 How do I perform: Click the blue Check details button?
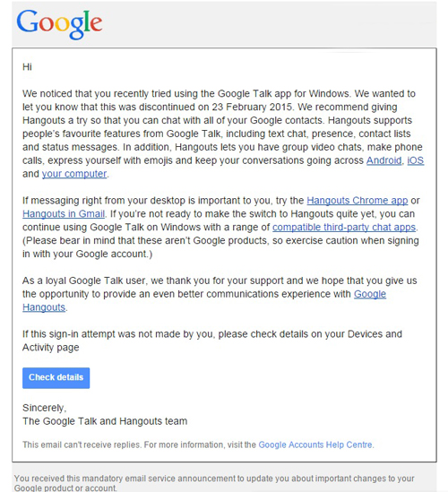pos(56,378)
